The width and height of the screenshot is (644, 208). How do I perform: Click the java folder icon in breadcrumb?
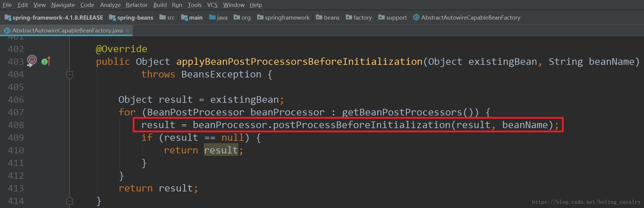(212, 17)
